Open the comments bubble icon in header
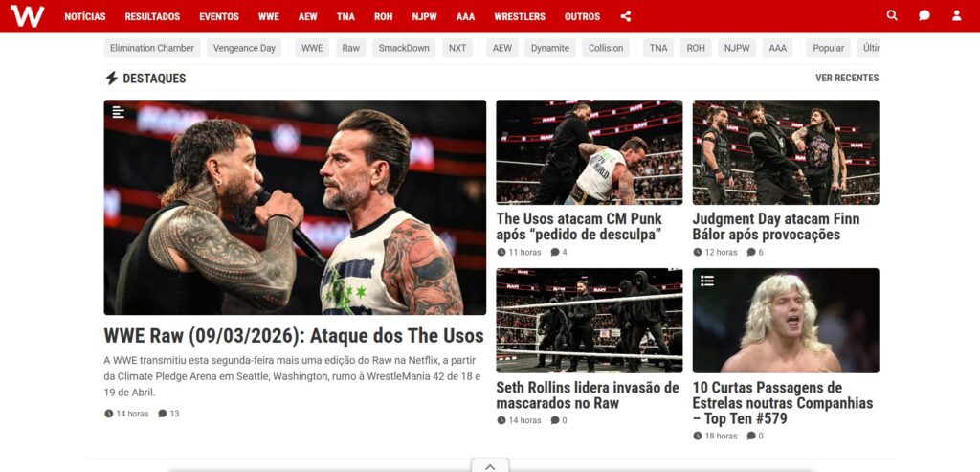 [x=924, y=15]
